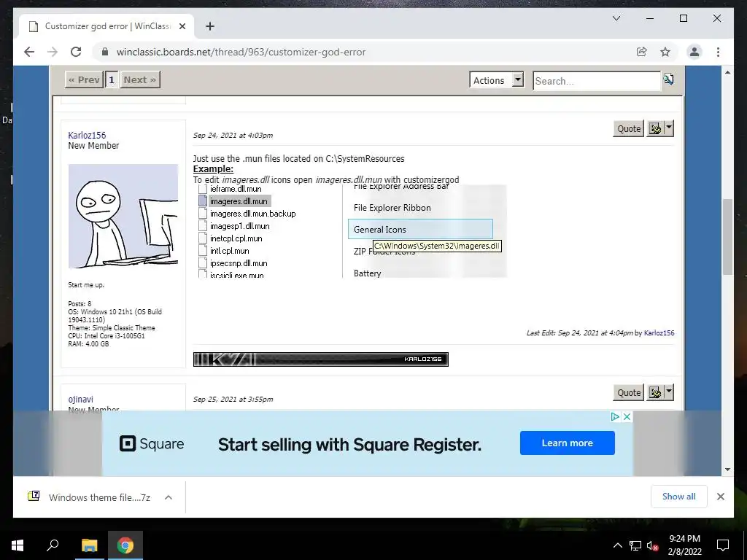The image size is (747, 560).
Task: Open File Explorer from the taskbar
Action: (x=89, y=545)
